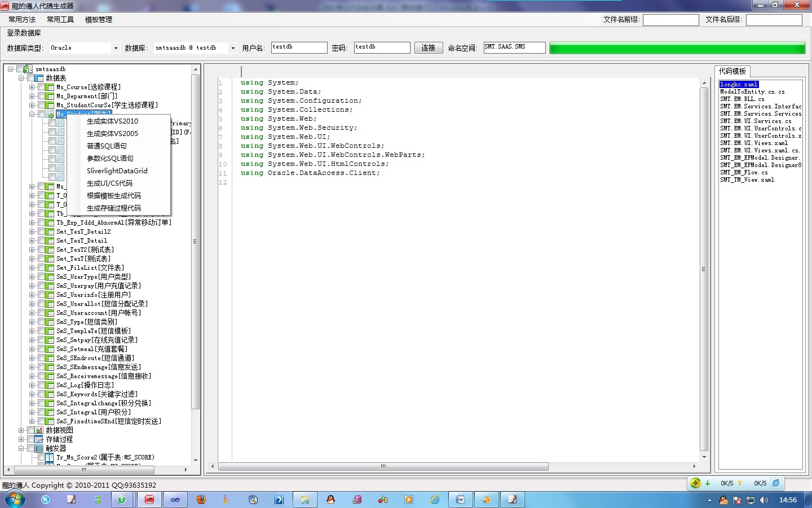Open the 数据库类型 Oracle dropdown

click(x=116, y=48)
